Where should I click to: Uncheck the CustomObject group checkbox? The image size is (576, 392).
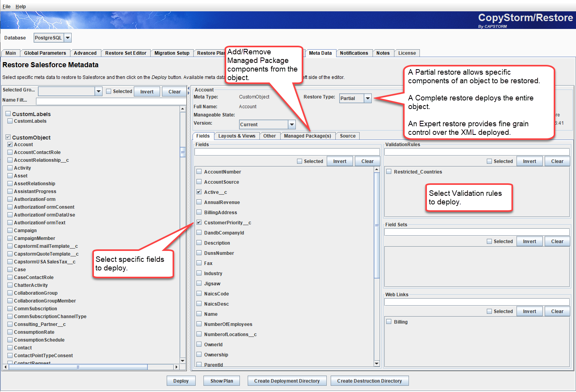coord(8,137)
